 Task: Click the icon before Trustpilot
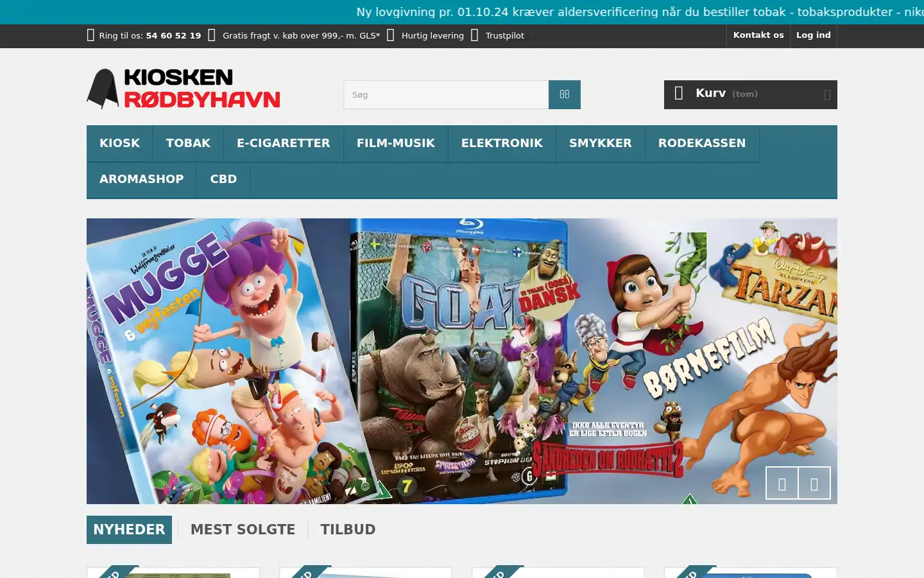tap(475, 35)
